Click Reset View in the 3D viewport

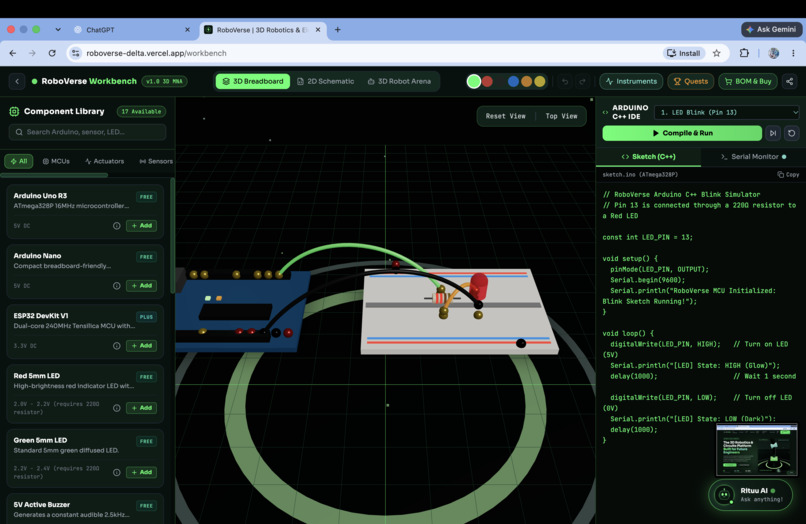point(506,116)
